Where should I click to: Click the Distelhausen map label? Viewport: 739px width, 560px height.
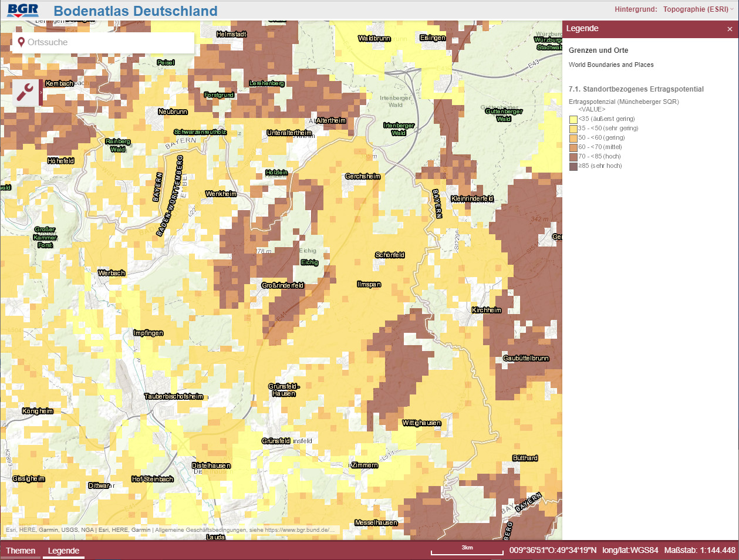(211, 465)
